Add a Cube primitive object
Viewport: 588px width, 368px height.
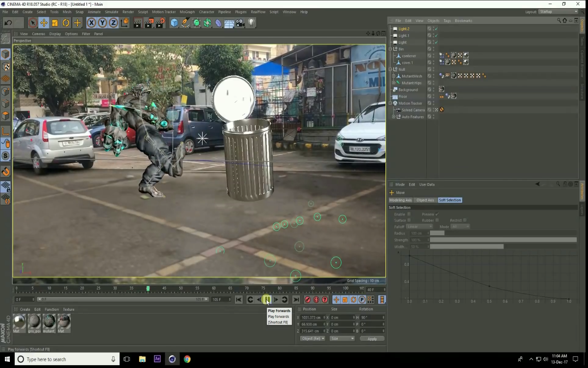pos(174,23)
